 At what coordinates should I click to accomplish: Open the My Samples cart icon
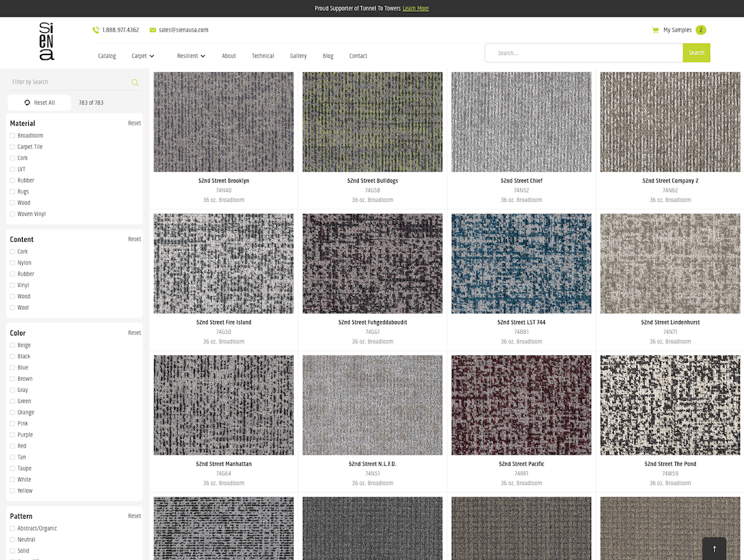click(x=655, y=30)
